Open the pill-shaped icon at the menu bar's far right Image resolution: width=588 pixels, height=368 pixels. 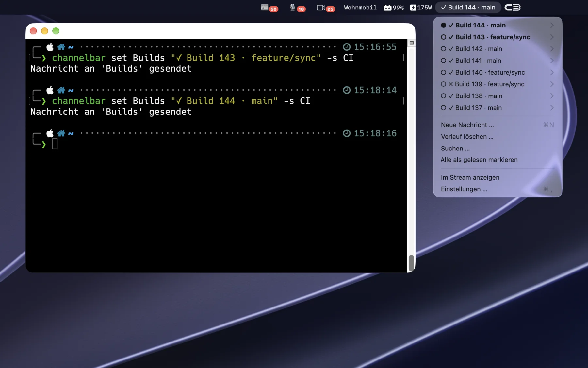click(512, 8)
